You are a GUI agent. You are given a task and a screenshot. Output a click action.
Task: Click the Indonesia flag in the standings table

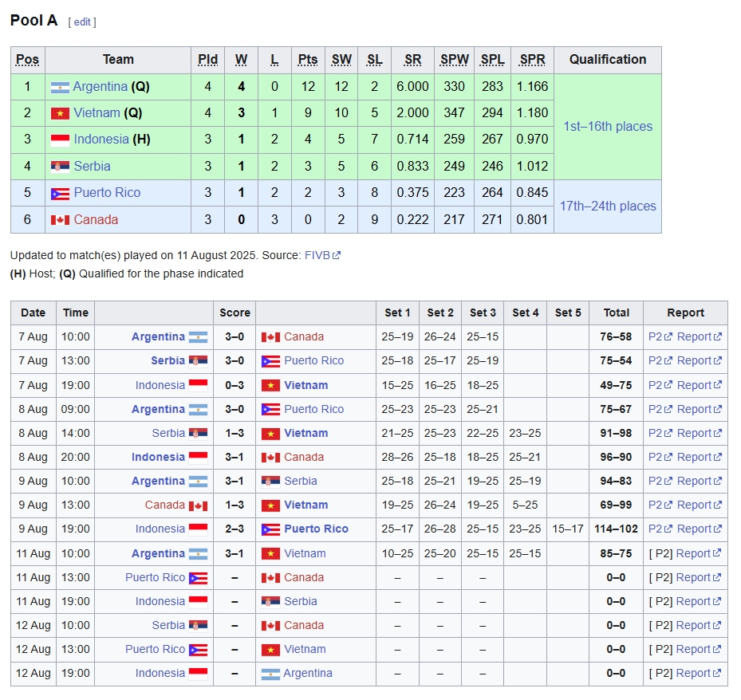point(60,140)
